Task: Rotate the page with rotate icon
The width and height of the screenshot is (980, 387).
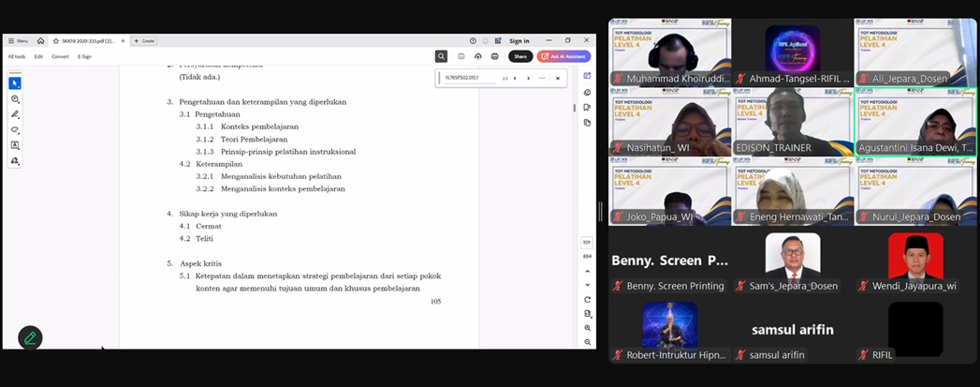Action: pos(587,300)
